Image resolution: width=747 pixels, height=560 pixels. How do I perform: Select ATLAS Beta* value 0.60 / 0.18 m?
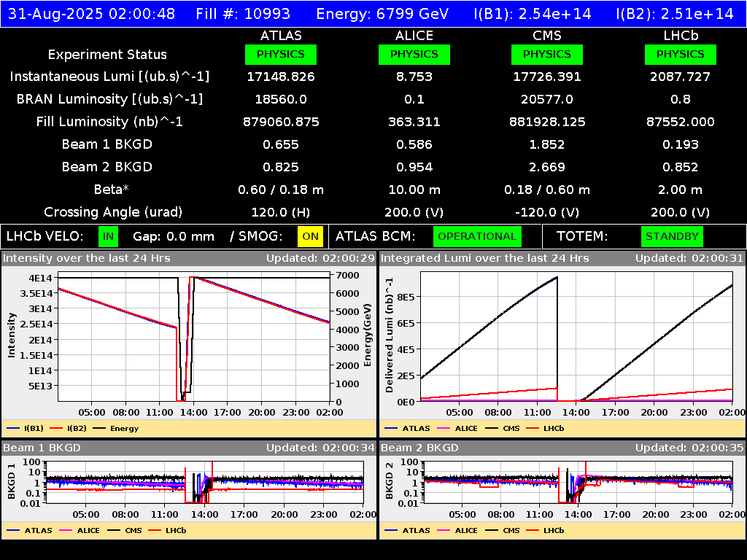[x=281, y=190]
